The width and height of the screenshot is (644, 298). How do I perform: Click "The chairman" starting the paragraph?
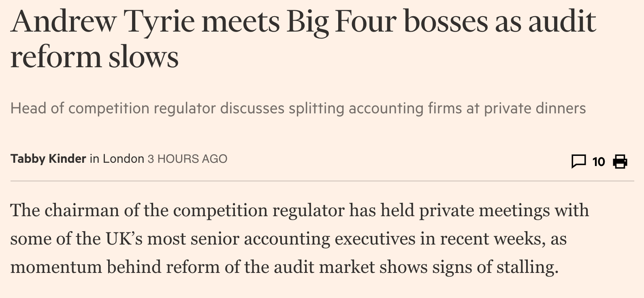pyautogui.click(x=64, y=210)
